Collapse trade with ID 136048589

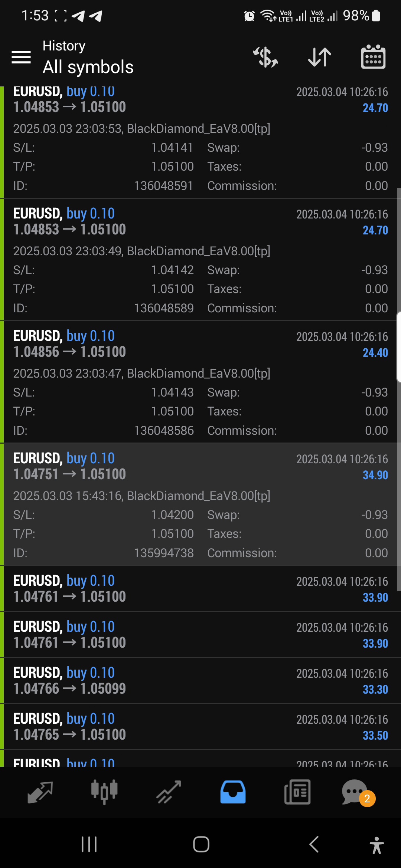200,260
